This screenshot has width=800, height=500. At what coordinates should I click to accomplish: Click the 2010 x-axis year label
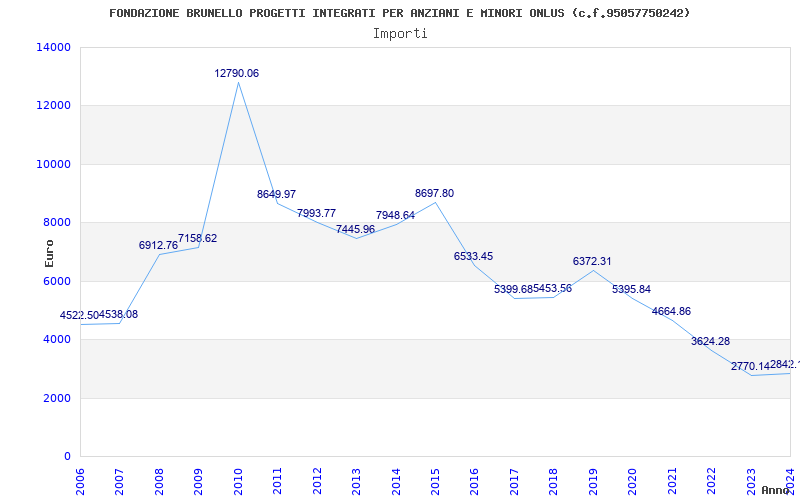point(238,481)
